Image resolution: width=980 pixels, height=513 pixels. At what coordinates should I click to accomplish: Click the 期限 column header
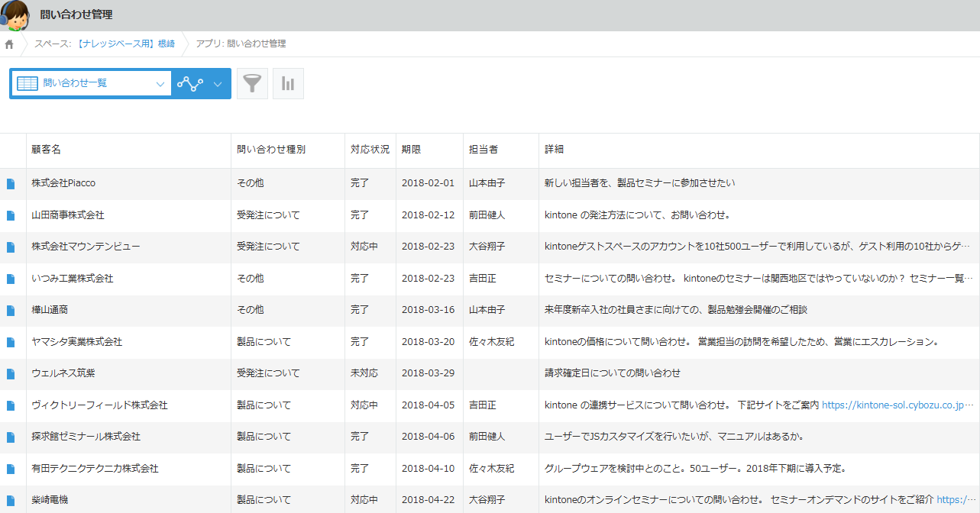tap(411, 150)
